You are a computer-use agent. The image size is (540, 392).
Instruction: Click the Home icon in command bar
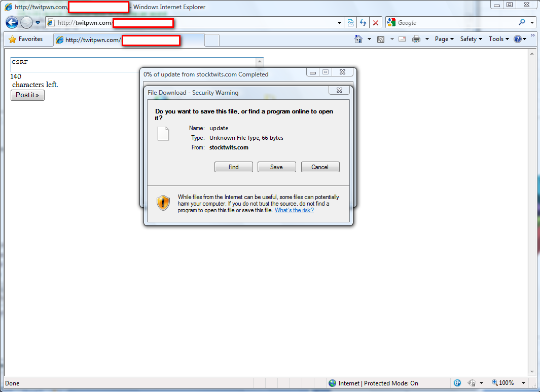[x=358, y=39]
